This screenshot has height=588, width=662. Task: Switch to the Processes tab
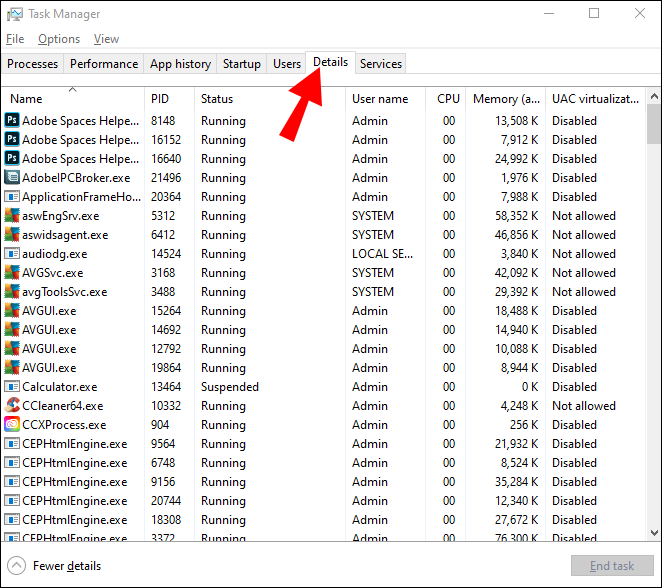[x=33, y=64]
